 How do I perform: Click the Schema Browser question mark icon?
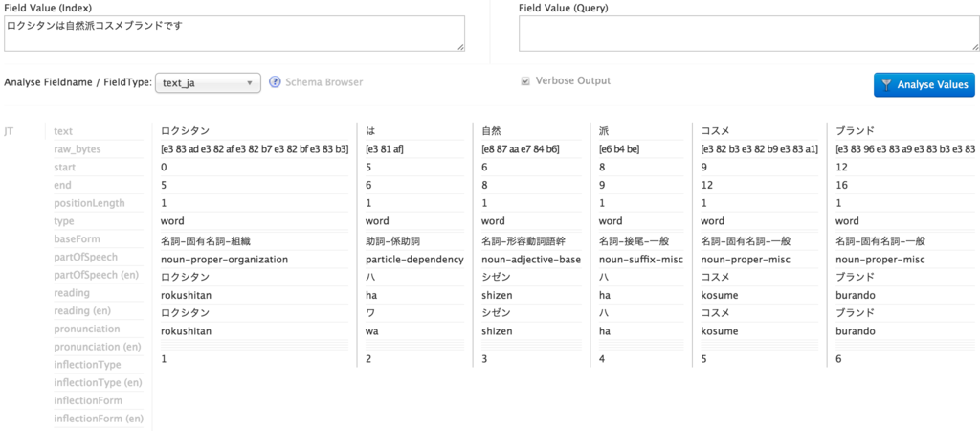(275, 82)
